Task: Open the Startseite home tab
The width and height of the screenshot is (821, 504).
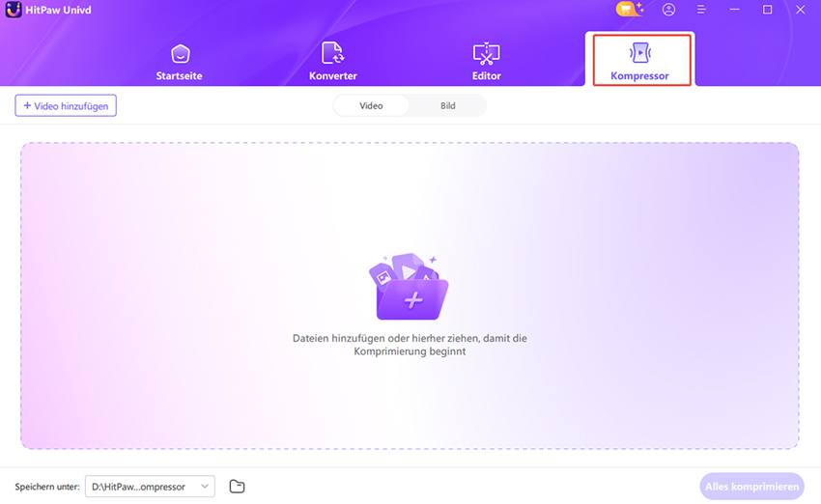Action: (180, 62)
